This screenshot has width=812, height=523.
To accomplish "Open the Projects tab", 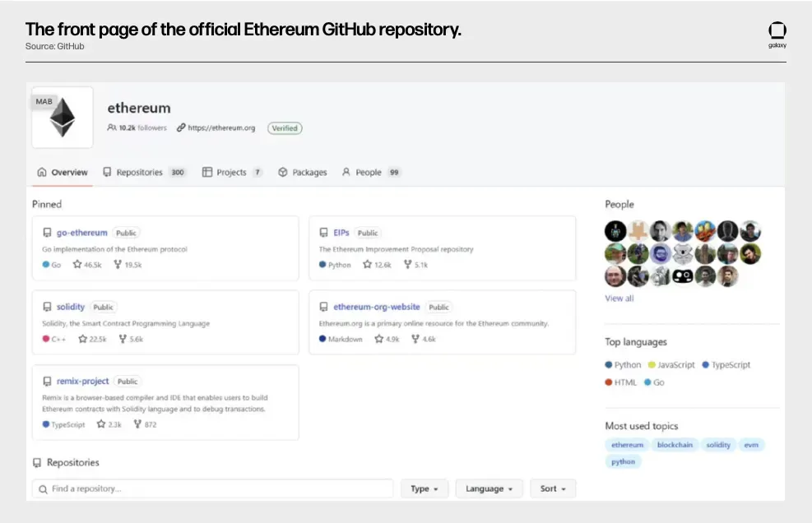I will pyautogui.click(x=232, y=173).
